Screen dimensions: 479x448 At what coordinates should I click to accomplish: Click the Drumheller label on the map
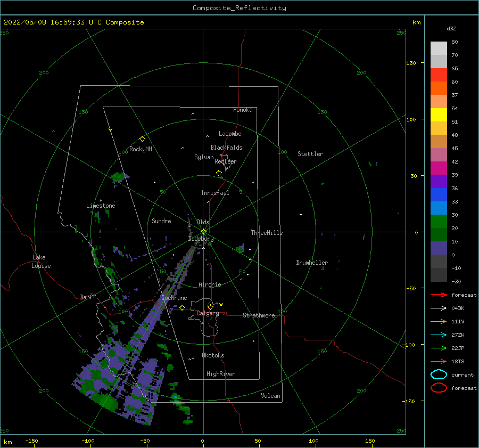(312, 263)
